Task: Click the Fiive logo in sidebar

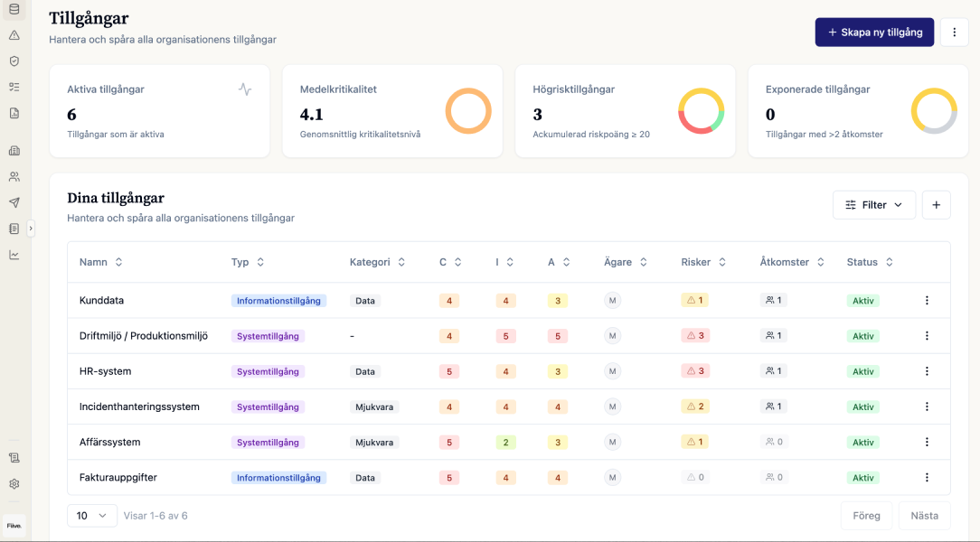Action: 14,526
